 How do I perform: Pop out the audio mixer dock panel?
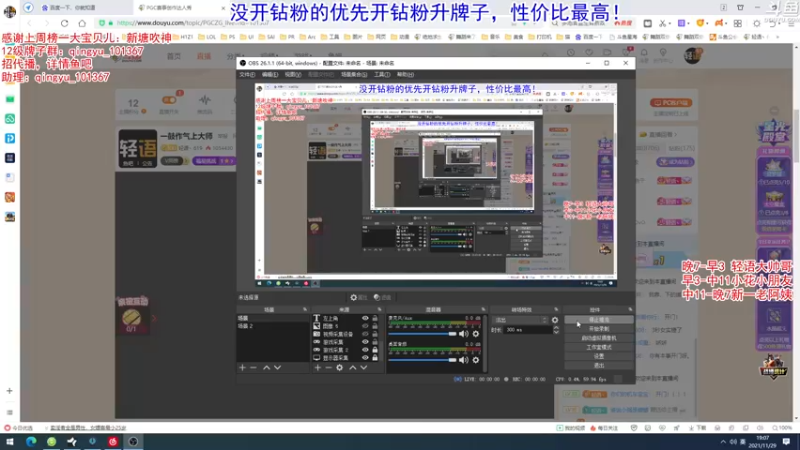click(483, 310)
